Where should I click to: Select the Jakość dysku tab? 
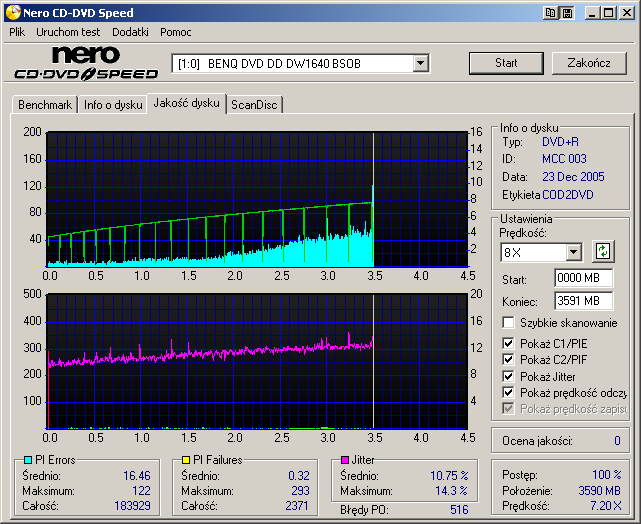pyautogui.click(x=186, y=103)
